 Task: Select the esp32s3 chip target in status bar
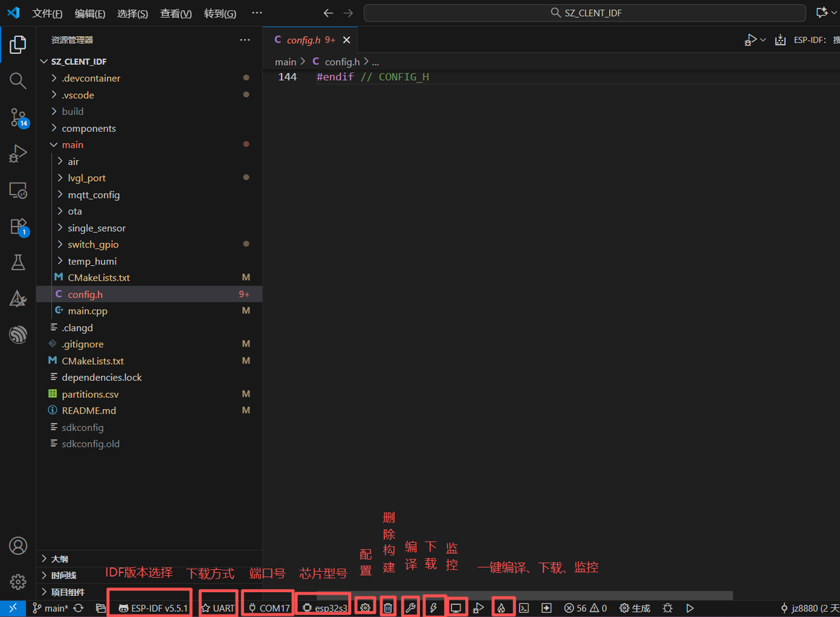click(325, 608)
